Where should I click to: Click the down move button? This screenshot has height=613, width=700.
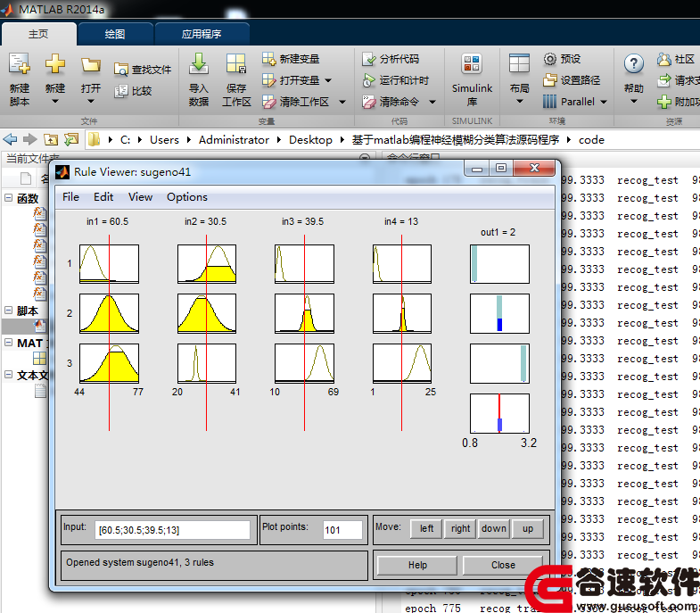tap(494, 528)
